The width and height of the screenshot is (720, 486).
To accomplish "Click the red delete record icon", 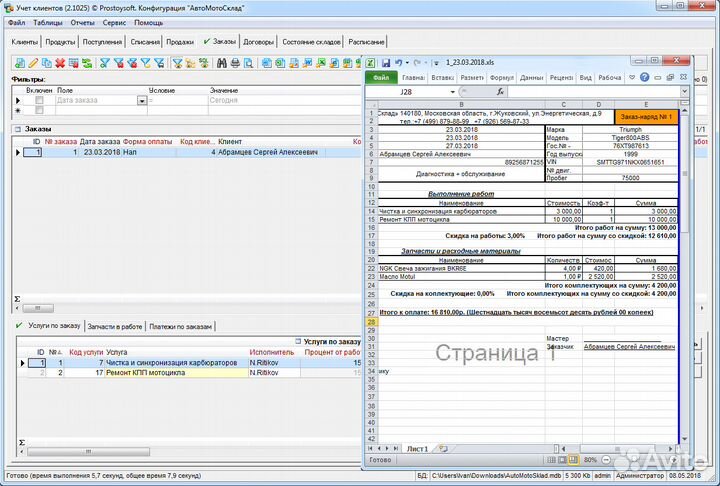I will [60, 63].
